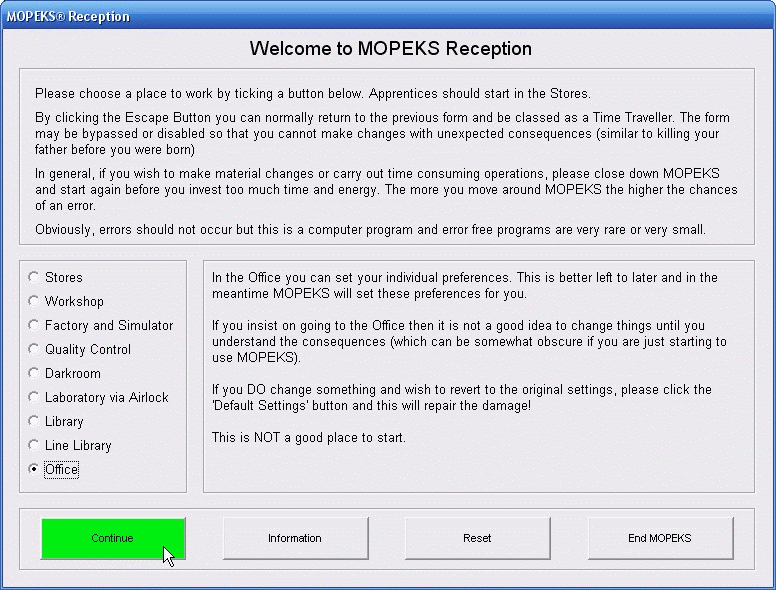The width and height of the screenshot is (776, 590).
Task: Open the Information button
Action: pyautogui.click(x=295, y=539)
